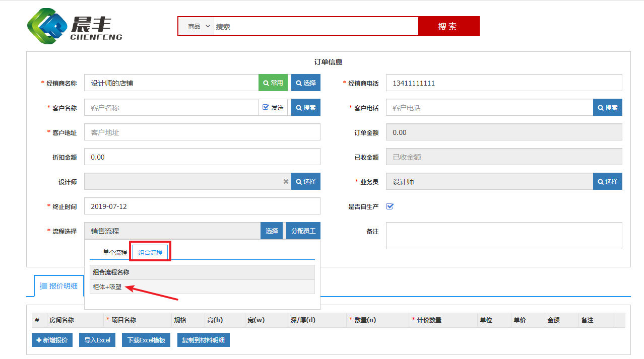Click 搜索 beside customer phone field
This screenshot has height=359, width=644.
point(608,108)
